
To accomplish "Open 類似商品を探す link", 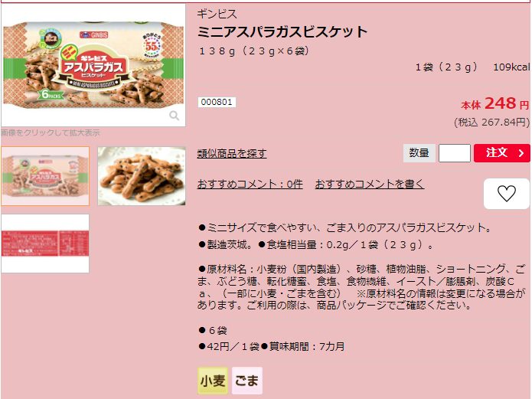I will [x=232, y=153].
